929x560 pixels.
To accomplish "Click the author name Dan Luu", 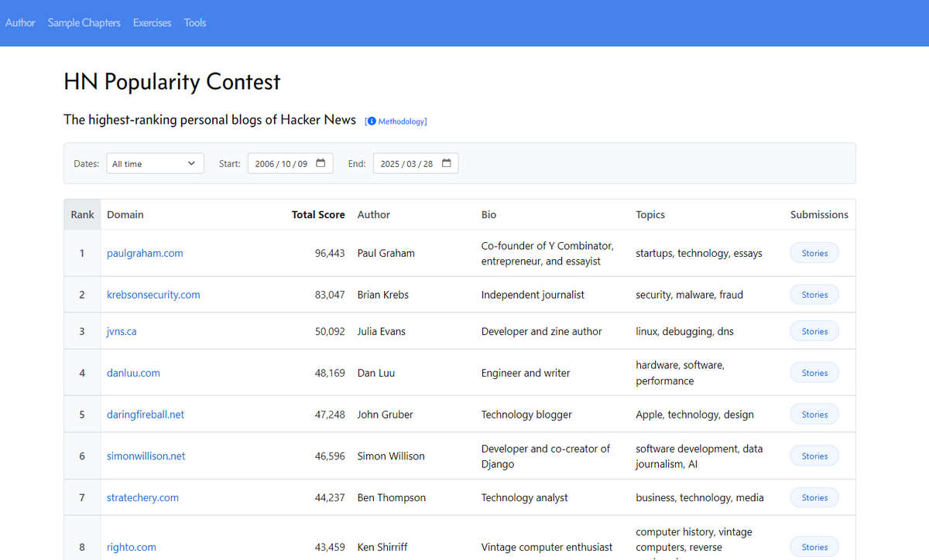I will pyautogui.click(x=376, y=373).
